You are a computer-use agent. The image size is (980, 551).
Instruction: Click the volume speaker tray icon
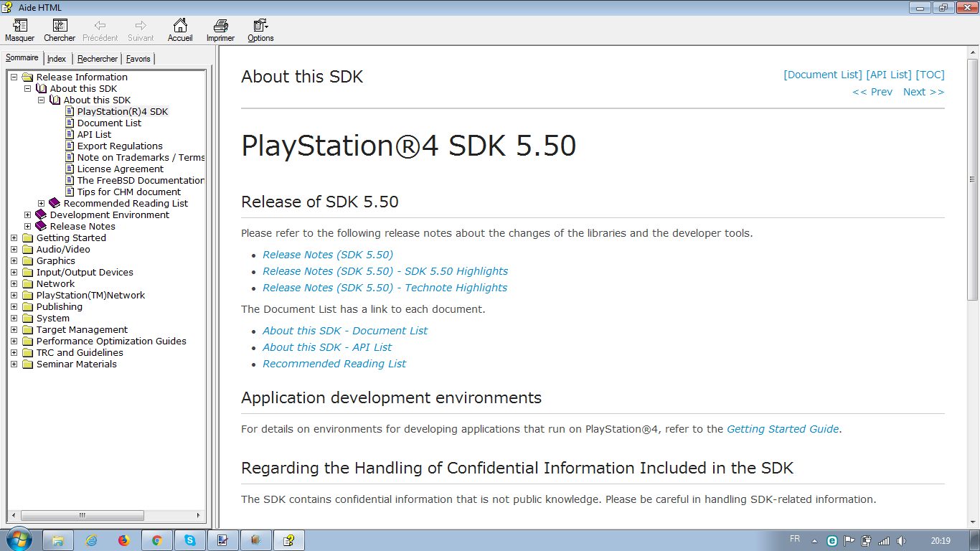pos(901,541)
